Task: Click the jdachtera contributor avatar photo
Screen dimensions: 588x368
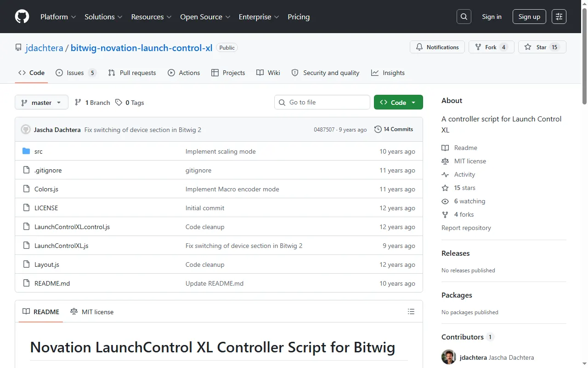Action: [449, 357]
